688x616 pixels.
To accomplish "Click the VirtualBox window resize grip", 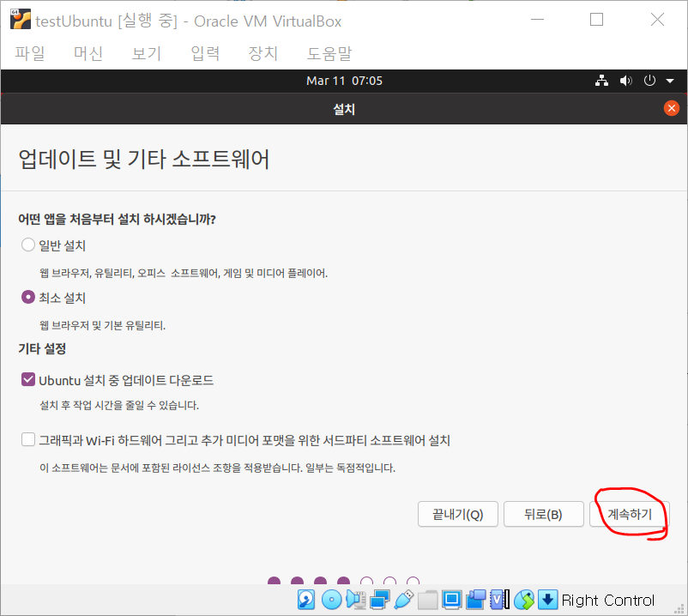I will point(679,608).
